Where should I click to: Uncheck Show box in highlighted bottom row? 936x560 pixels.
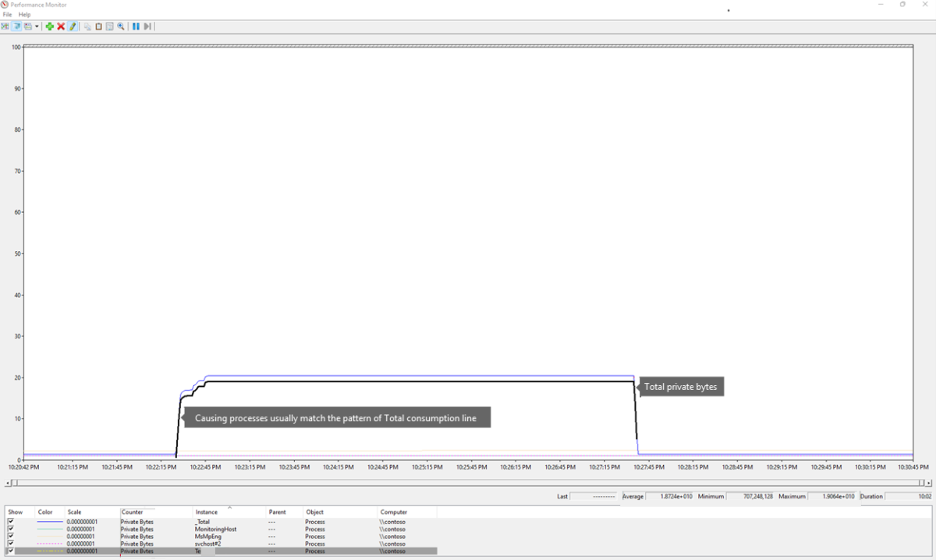(x=10, y=551)
